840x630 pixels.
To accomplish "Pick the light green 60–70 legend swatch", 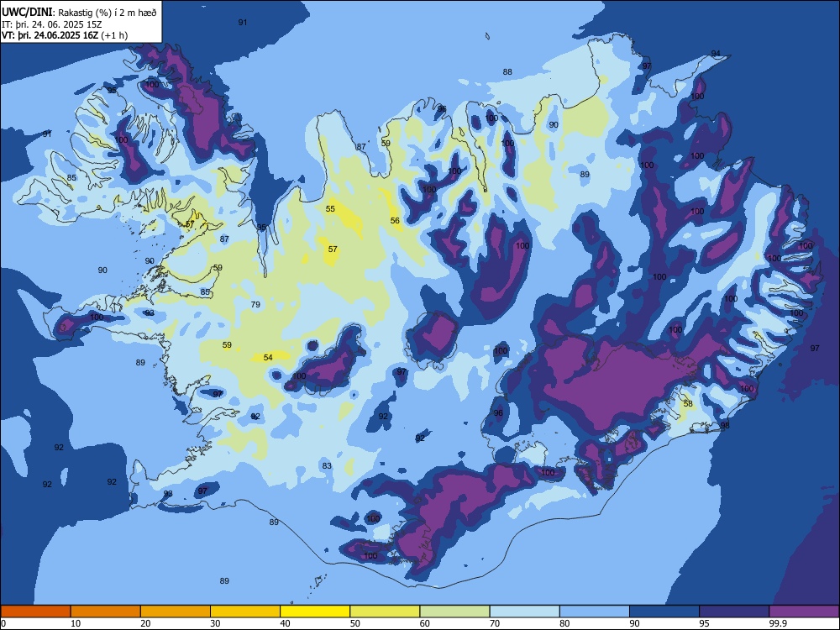I will coord(454,612).
